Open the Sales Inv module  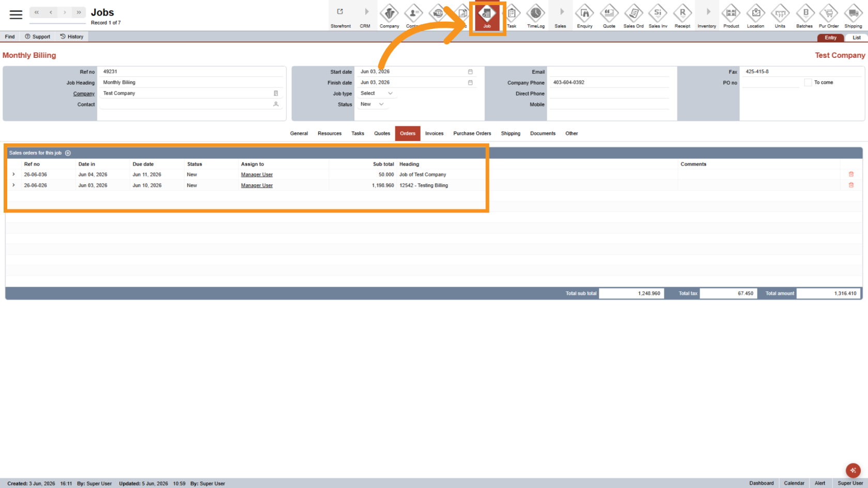(x=658, y=17)
